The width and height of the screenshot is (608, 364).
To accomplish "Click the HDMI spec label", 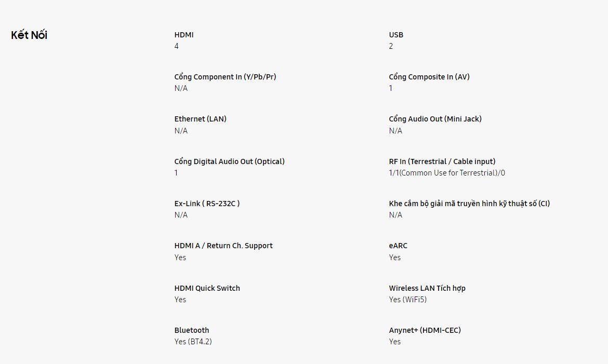I will tap(184, 35).
